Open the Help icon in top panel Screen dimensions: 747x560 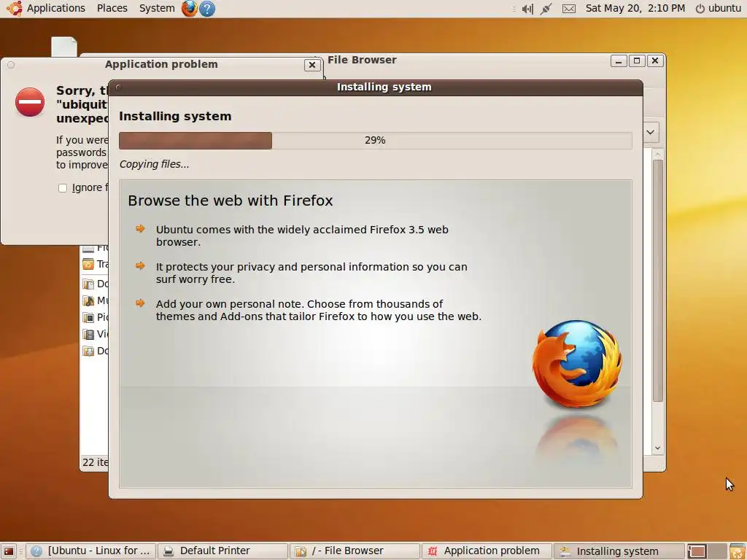tap(206, 9)
